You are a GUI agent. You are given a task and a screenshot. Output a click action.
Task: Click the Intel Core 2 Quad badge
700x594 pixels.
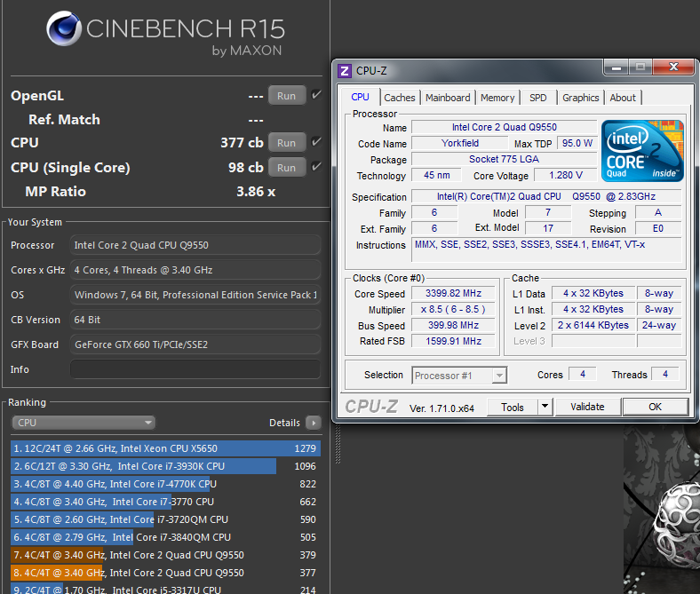pyautogui.click(x=642, y=151)
